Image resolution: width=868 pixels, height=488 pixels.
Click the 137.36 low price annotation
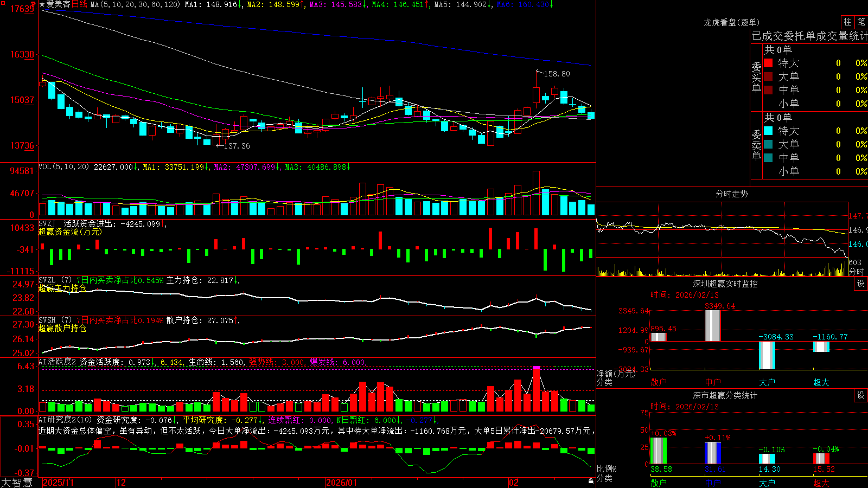(x=237, y=146)
